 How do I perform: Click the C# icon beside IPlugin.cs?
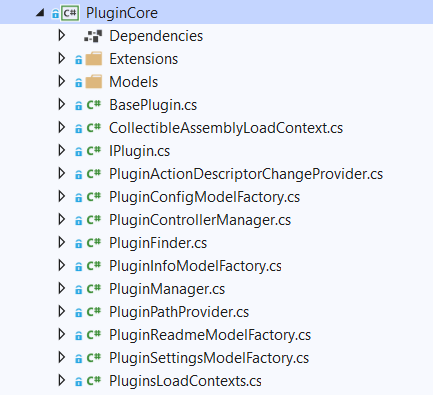coord(94,151)
